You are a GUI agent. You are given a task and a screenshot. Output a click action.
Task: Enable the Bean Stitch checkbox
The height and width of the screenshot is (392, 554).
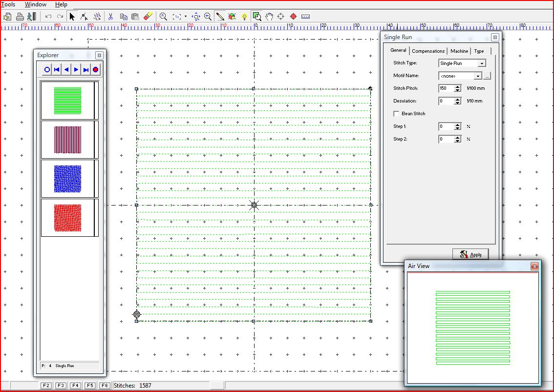(x=396, y=114)
